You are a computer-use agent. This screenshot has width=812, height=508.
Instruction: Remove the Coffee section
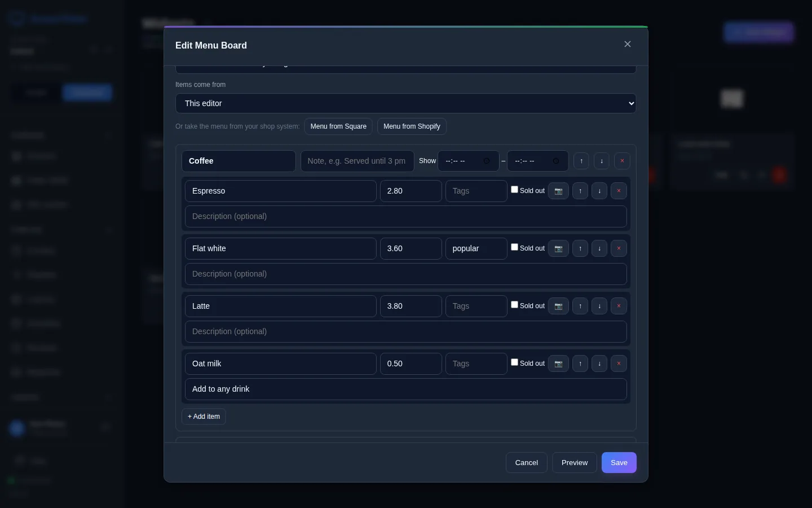coord(622,161)
